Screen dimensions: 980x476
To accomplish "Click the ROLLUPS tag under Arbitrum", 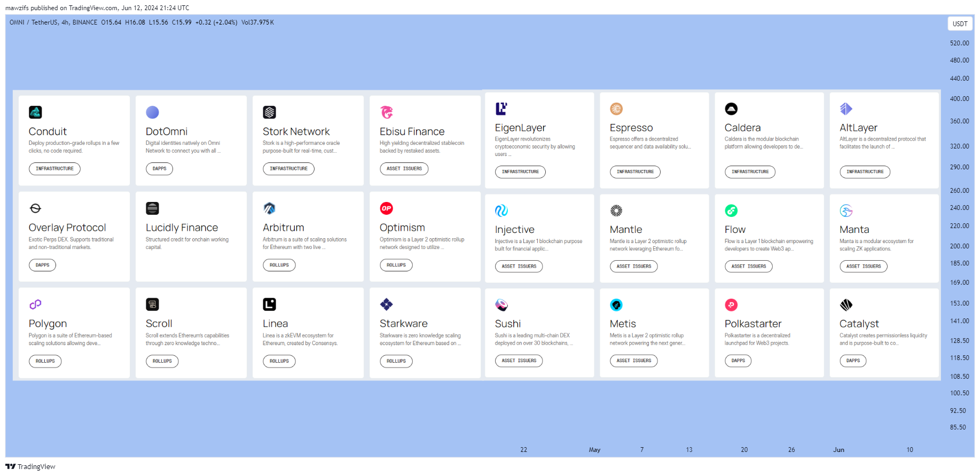I will 279,265.
